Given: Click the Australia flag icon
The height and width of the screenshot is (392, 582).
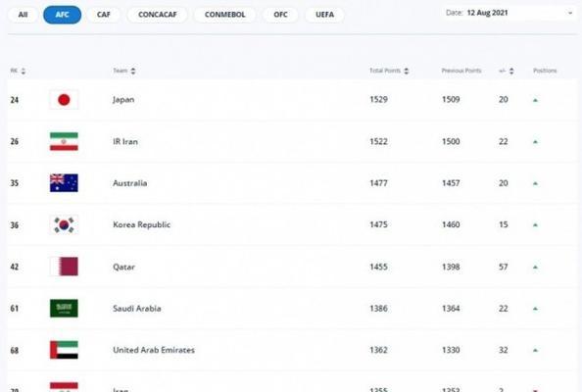Looking at the screenshot, I should pos(64,183).
